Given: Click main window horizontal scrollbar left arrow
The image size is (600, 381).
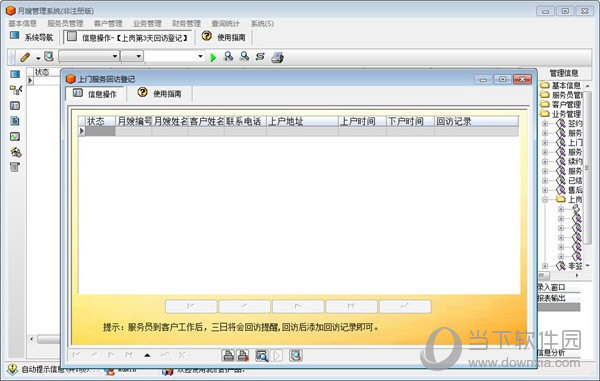Looking at the screenshot, I should point(32,339).
